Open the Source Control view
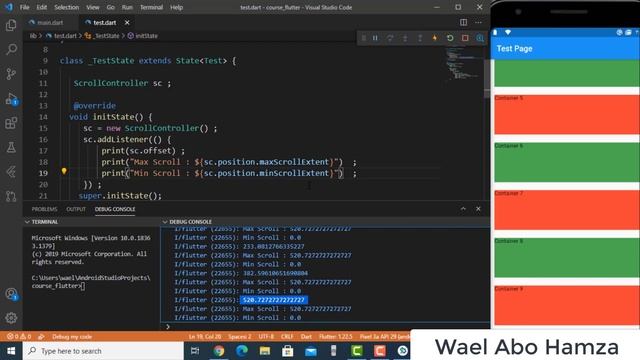Screen dimensions: 640x360 pos(11,74)
